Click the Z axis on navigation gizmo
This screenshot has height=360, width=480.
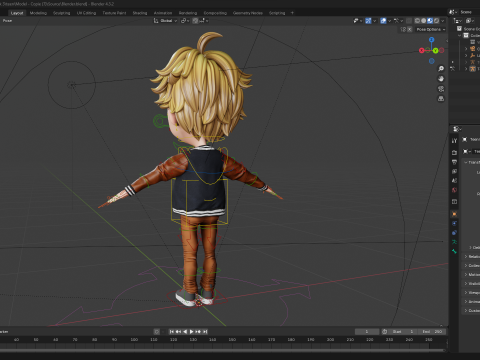[432, 40]
